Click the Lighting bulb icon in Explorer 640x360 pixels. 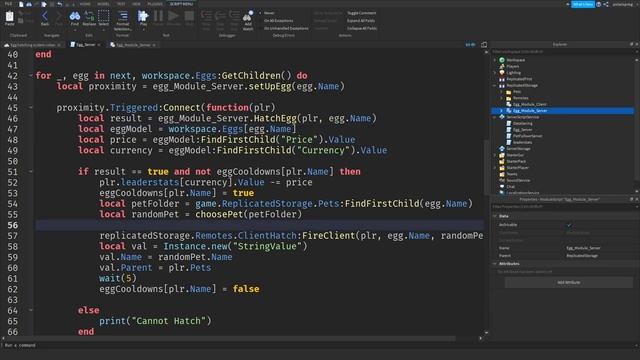[502, 73]
